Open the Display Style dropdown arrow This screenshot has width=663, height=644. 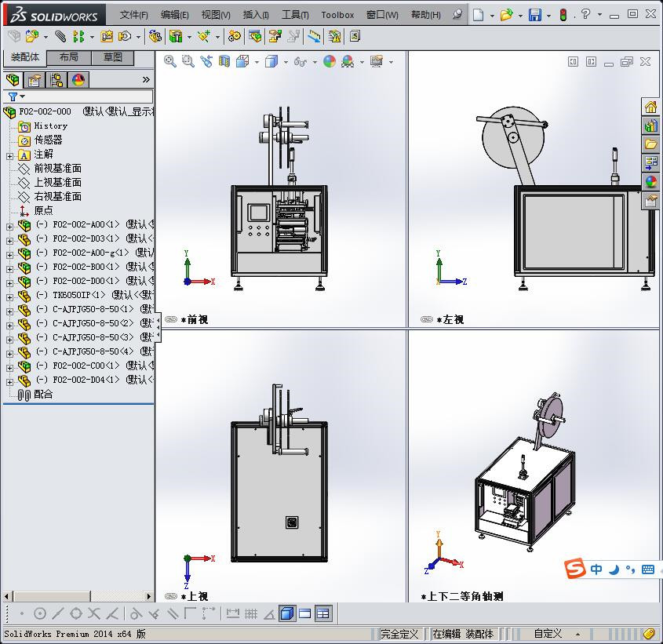click(286, 63)
